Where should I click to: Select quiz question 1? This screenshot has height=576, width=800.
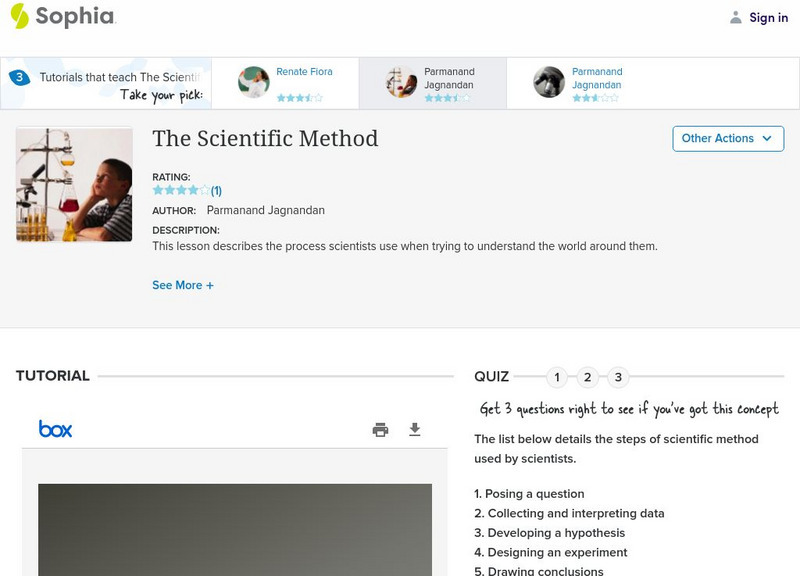(x=557, y=377)
